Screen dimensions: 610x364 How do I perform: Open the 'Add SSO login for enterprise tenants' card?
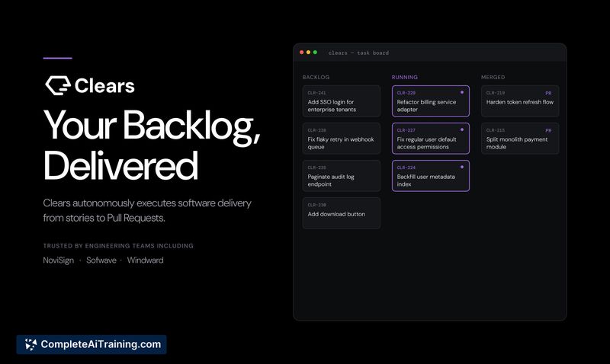tap(341, 101)
